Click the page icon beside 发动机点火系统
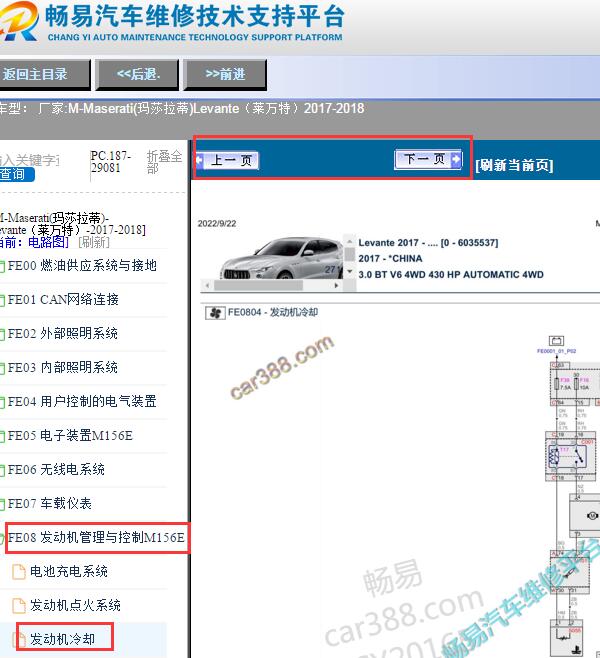 18,605
